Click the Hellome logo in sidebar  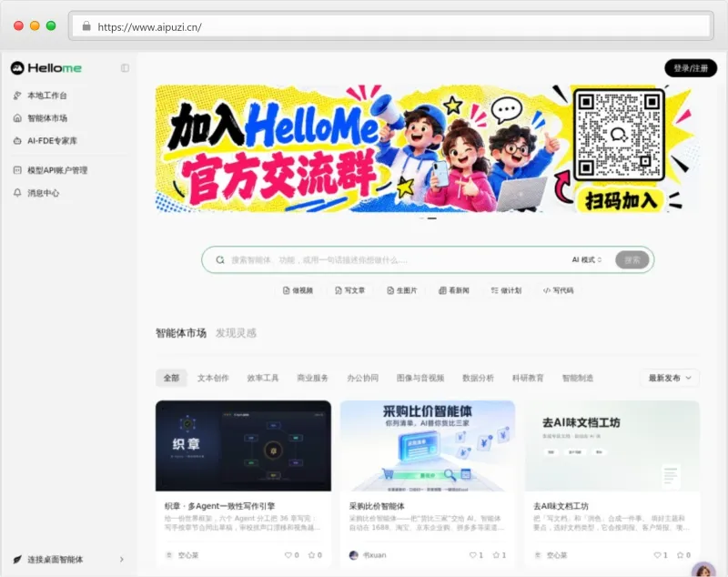tap(46, 68)
